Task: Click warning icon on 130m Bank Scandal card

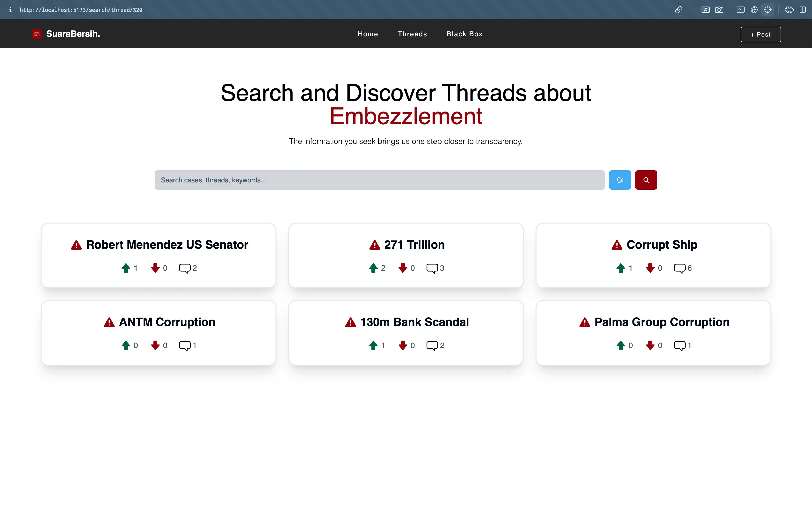Action: point(351,322)
